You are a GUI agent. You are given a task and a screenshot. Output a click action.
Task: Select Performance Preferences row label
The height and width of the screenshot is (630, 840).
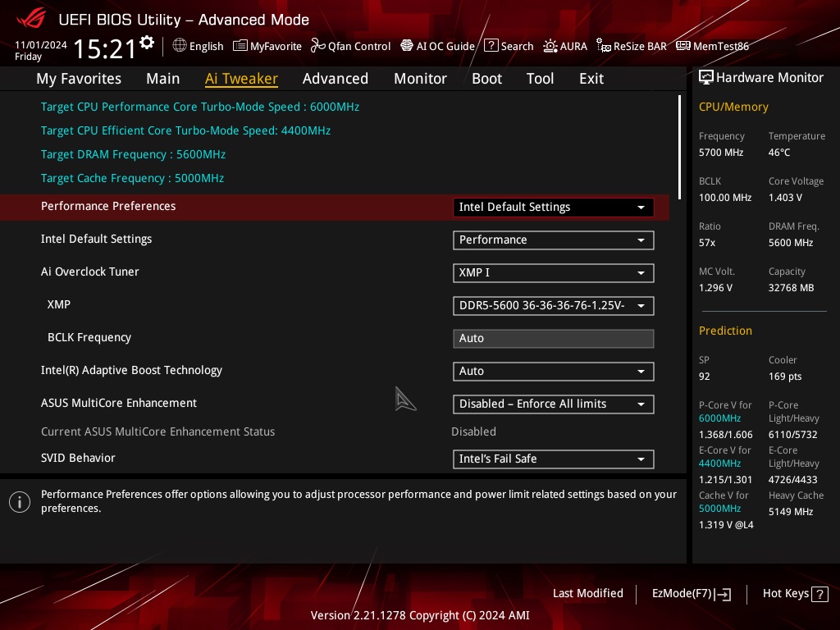[108, 206]
